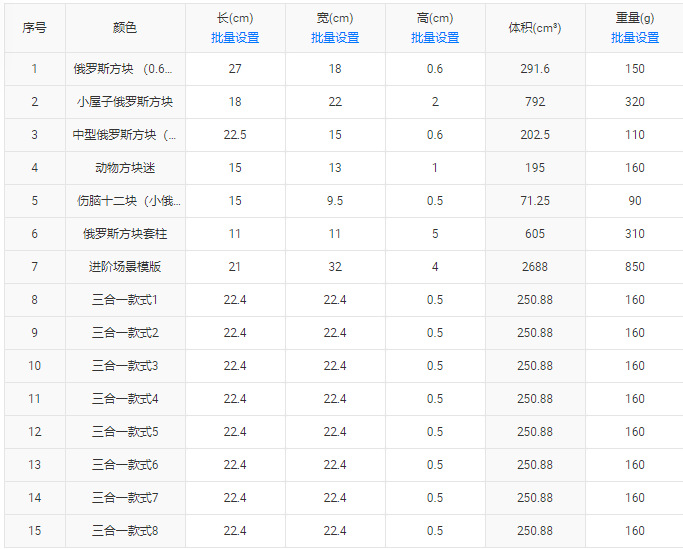Select the 体积(cm³) column header
This screenshot has height=549, width=683.
click(x=535, y=28)
